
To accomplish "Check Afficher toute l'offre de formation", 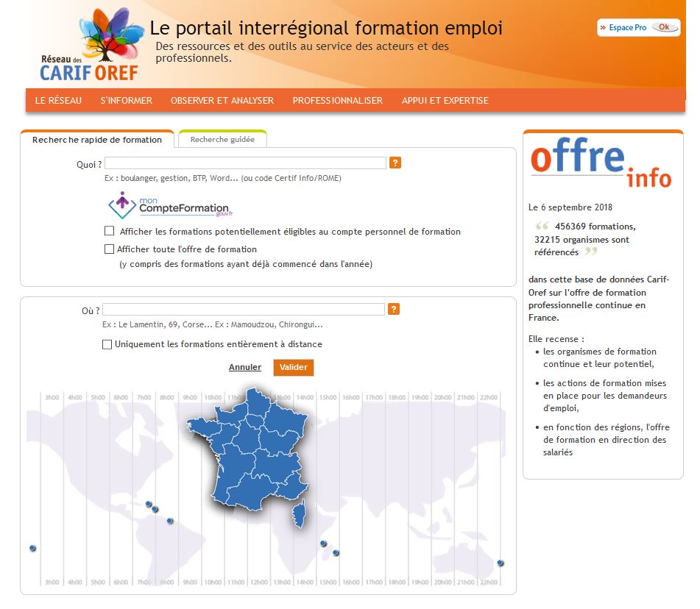I will coord(107,249).
